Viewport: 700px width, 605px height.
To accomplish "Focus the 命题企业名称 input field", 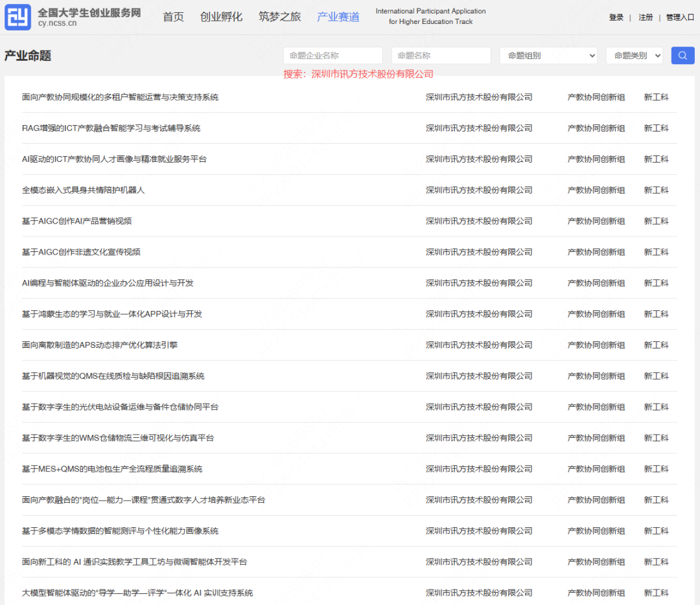I will click(x=333, y=55).
